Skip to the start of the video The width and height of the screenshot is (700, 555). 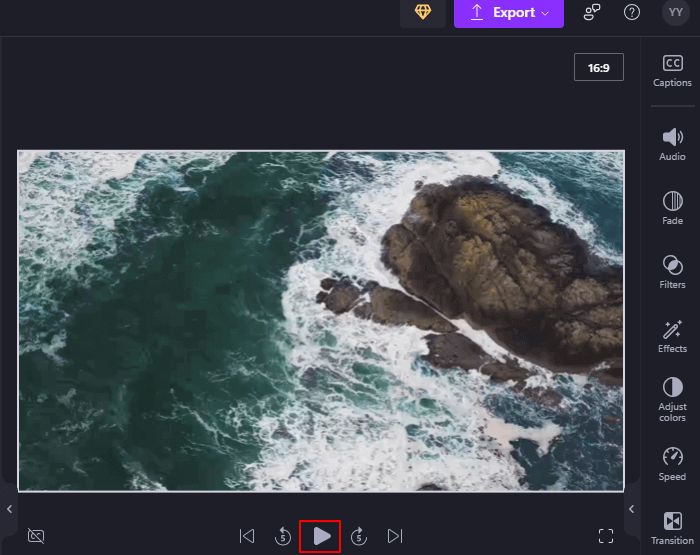[247, 536]
